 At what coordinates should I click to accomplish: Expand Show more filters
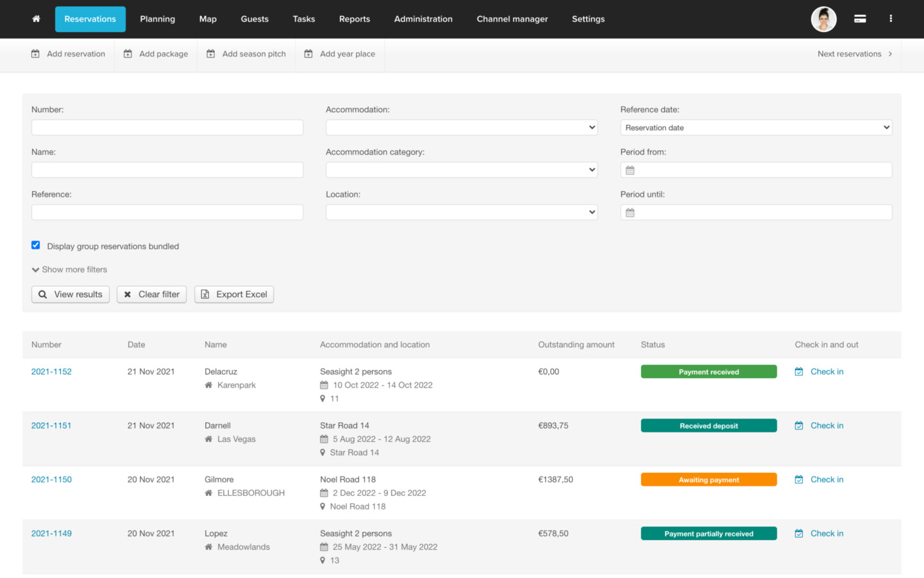pos(69,269)
